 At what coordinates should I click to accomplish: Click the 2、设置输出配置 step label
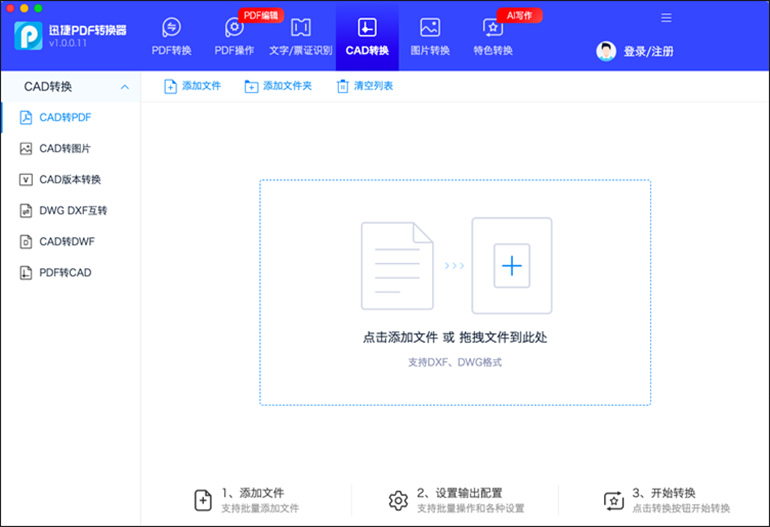pyautogui.click(x=460, y=493)
